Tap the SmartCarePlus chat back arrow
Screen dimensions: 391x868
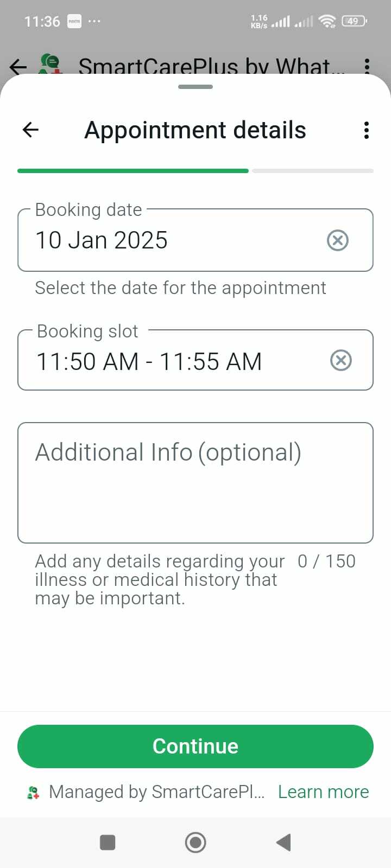pyautogui.click(x=18, y=67)
